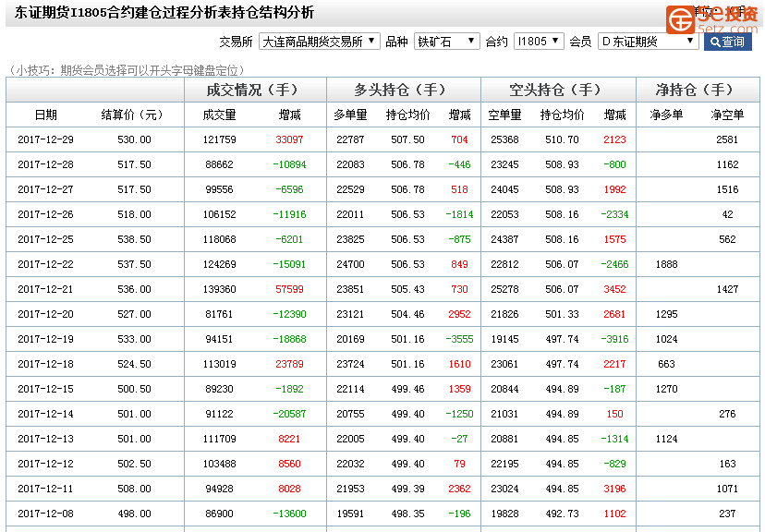This screenshot has width=765, height=532.
Task: Click net short value 2581
Action: [727, 140]
